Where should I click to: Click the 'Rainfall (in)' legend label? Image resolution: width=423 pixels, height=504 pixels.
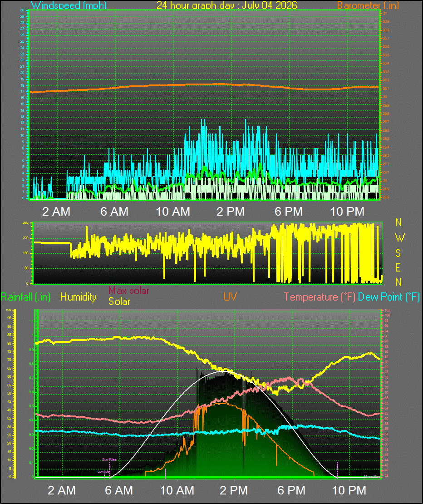[x=25, y=297]
